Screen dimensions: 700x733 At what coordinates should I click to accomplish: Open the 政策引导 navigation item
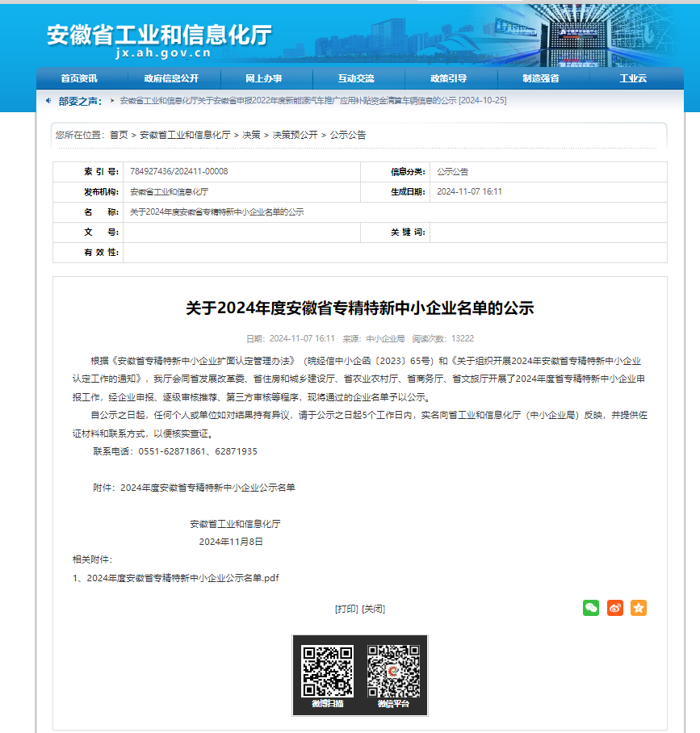[x=449, y=78]
